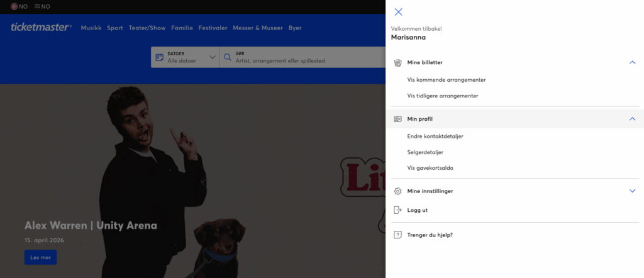Click the question mark help icon
Image resolution: width=644 pixels, height=278 pixels.
tap(397, 235)
